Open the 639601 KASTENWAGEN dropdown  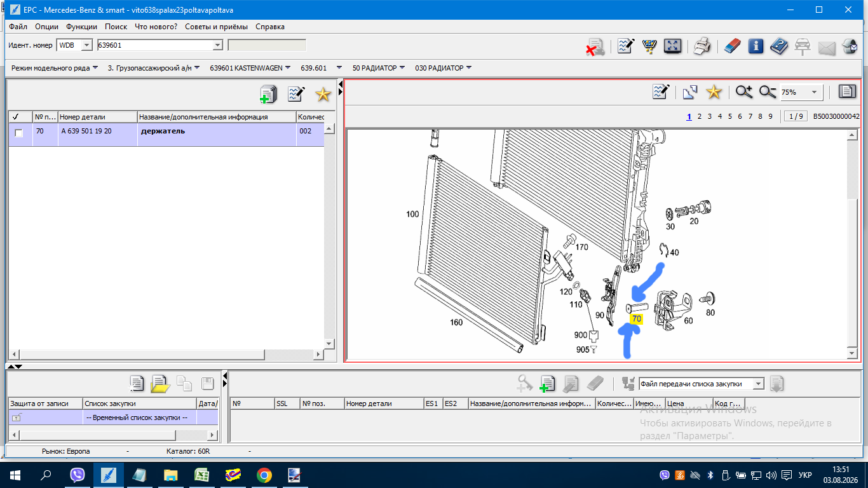pyautogui.click(x=250, y=68)
